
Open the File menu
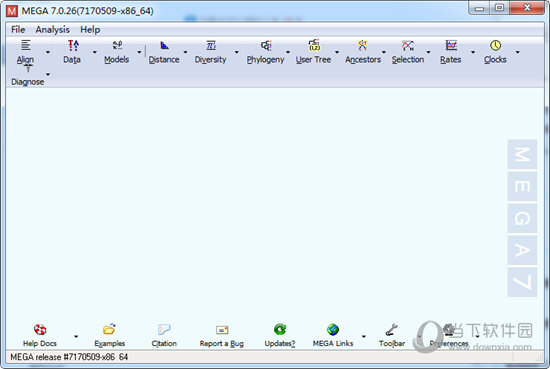(18, 29)
